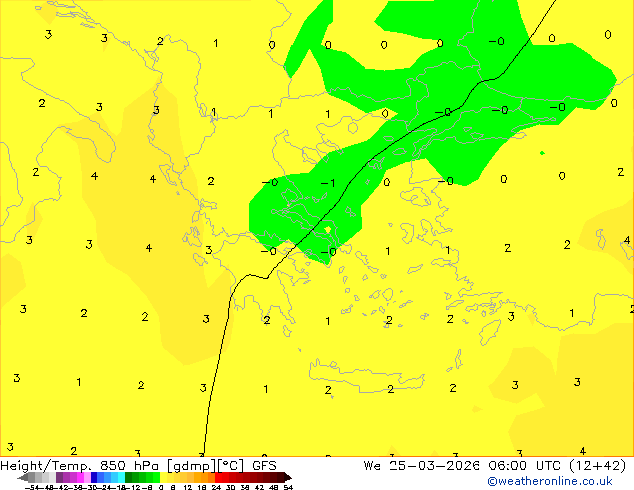Open the weatheronline.co.uk copyright link
634x490 pixels.
550,481
